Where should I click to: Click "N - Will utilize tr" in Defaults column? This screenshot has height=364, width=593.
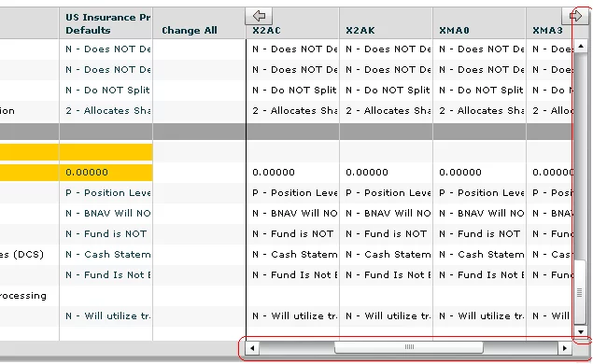tap(107, 316)
